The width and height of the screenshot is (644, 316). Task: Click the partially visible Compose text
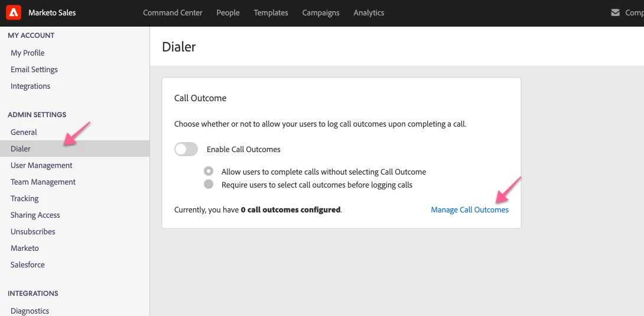(x=635, y=13)
